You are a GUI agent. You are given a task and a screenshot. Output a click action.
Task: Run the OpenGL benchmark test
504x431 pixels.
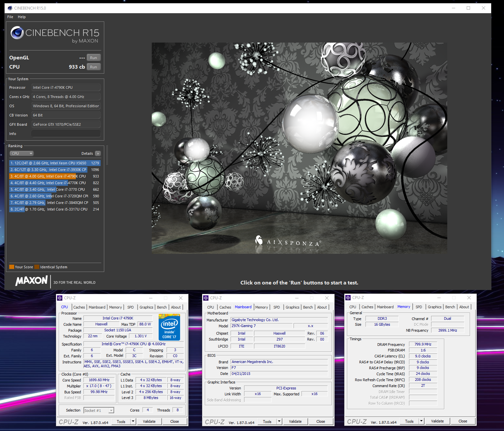[94, 58]
